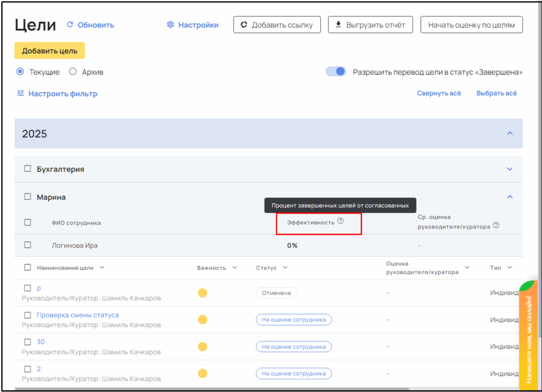Open the Статус column dropdown

[x=285, y=268]
